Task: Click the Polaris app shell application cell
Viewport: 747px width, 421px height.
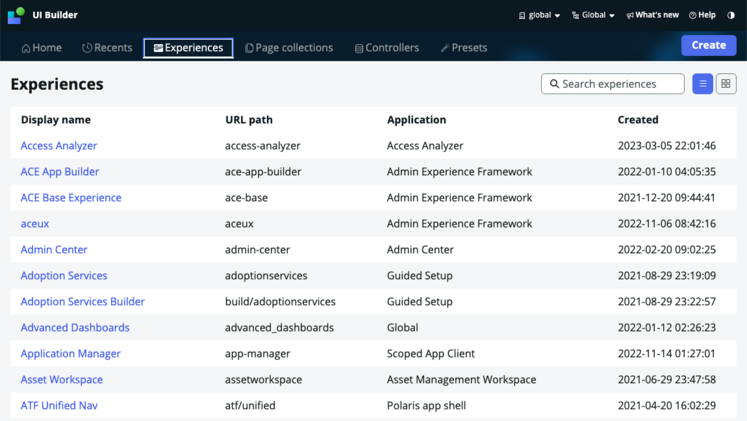Action: pyautogui.click(x=426, y=406)
